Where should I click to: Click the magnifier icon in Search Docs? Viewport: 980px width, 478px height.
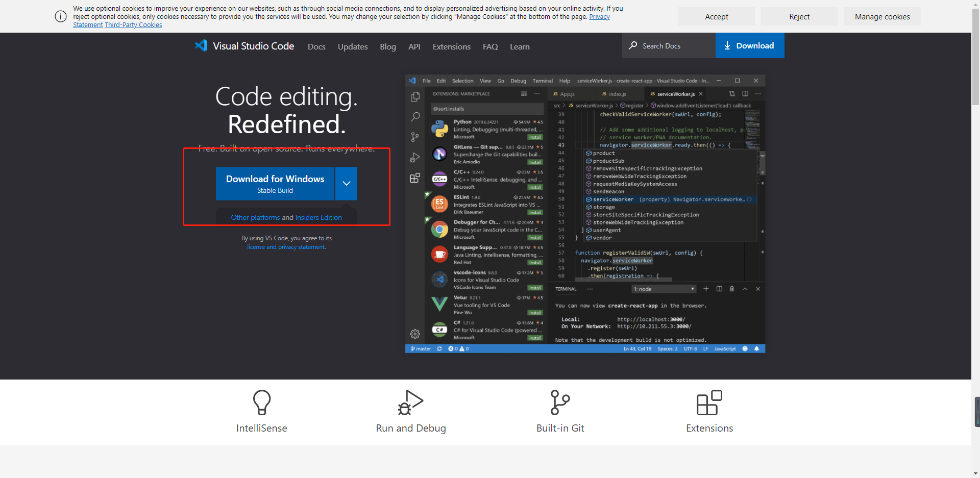coord(633,45)
